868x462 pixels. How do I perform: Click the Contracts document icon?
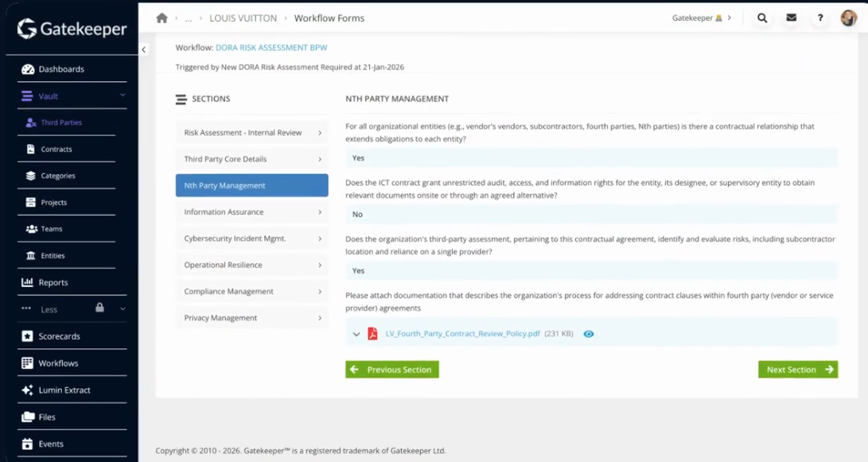pyautogui.click(x=30, y=149)
